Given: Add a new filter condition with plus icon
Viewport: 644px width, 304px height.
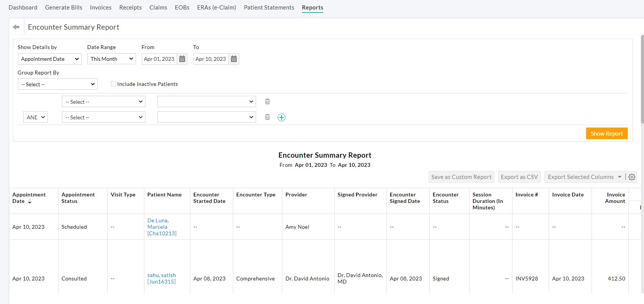Looking at the screenshot, I should coord(282,117).
